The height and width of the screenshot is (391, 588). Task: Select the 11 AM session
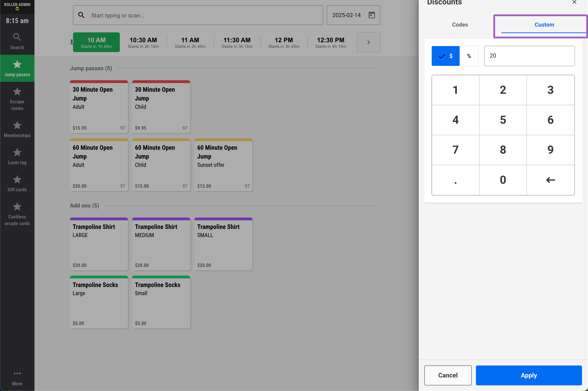pos(190,42)
